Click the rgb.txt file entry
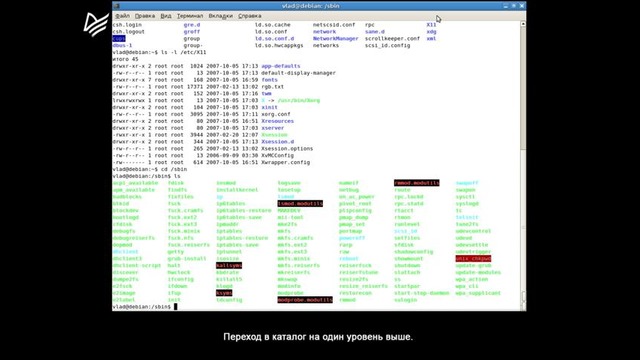The height and width of the screenshot is (360, 640). 273,87
